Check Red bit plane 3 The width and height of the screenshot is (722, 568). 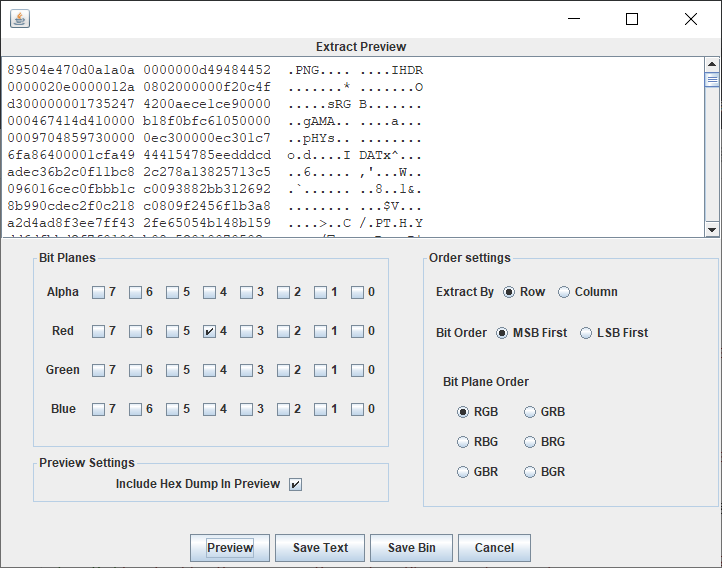pyautogui.click(x=246, y=331)
